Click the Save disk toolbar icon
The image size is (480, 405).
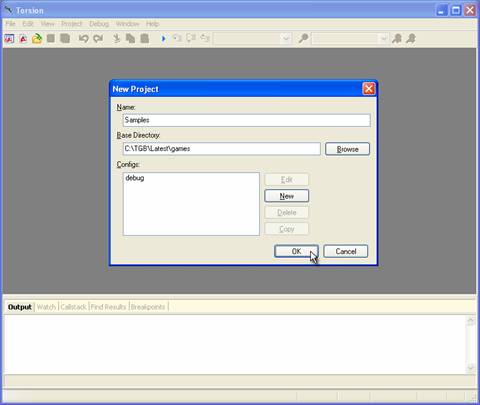point(51,39)
